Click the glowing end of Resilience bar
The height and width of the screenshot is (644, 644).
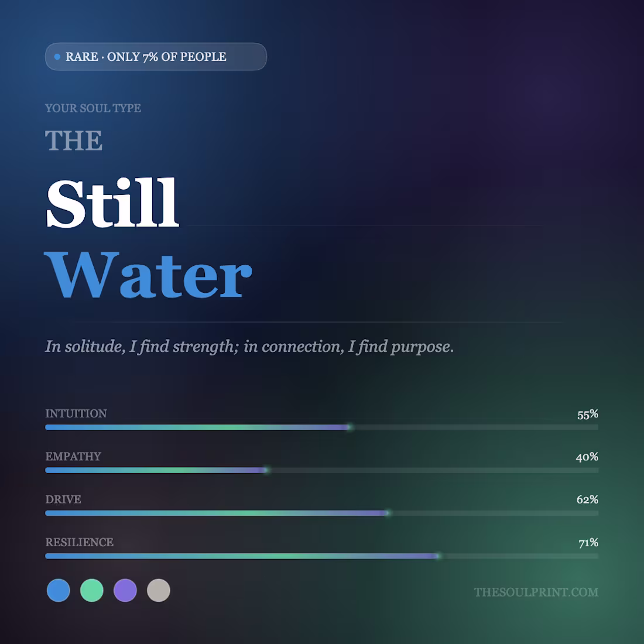[x=439, y=556]
